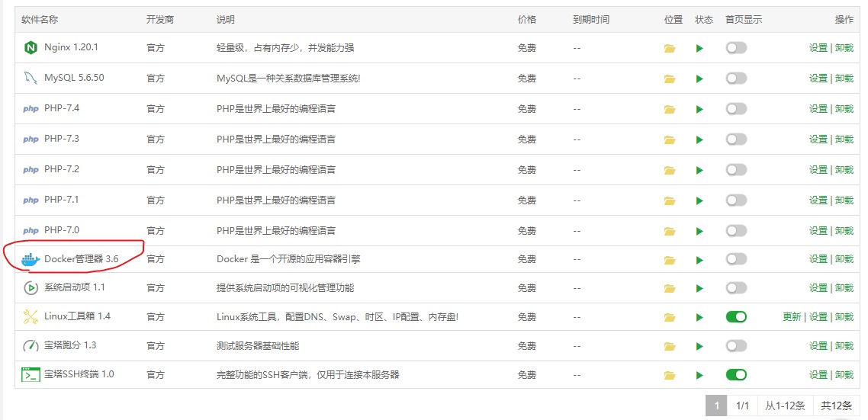Select the Nginx 1.20.1 name text
Viewport: 868px width, 420px height.
(x=71, y=47)
